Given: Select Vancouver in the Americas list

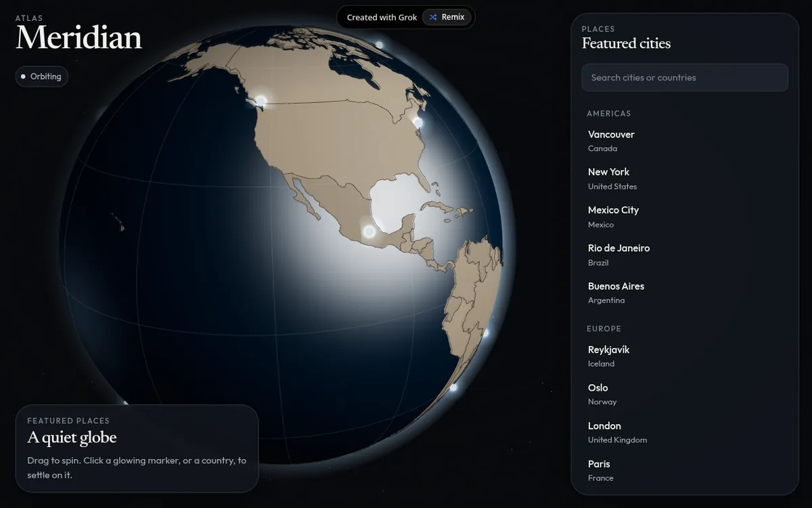Looking at the screenshot, I should click(685, 141).
